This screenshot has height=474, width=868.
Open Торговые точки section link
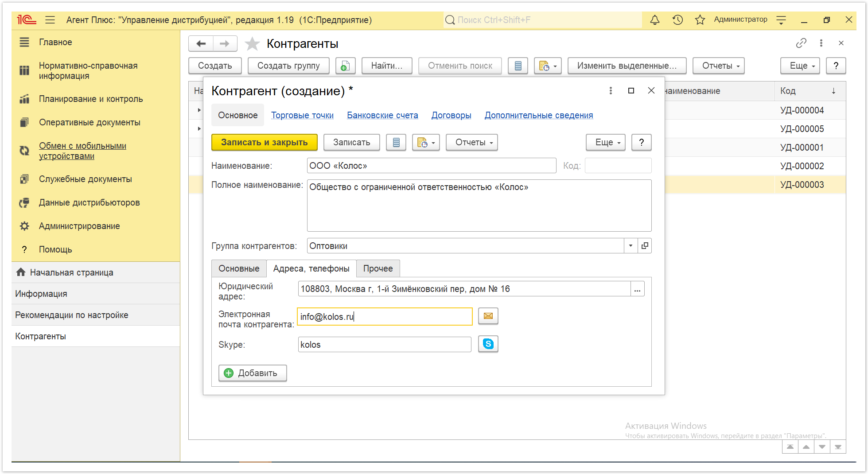point(302,115)
